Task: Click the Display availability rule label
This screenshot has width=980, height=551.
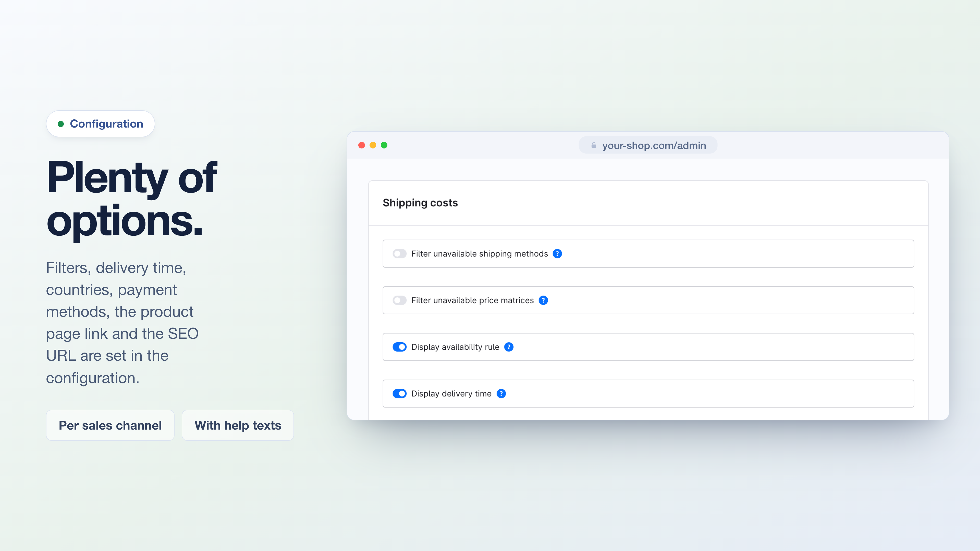Action: pyautogui.click(x=455, y=347)
